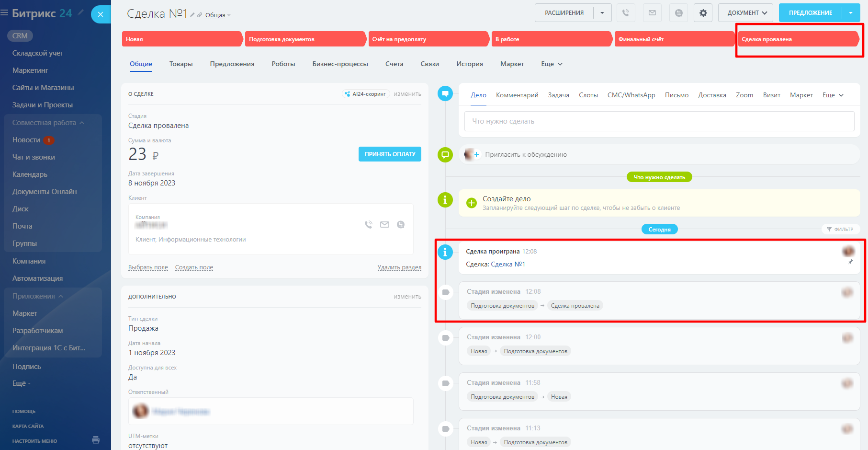
Task: Expand the Еще menu in the timeline editor
Action: click(x=833, y=95)
